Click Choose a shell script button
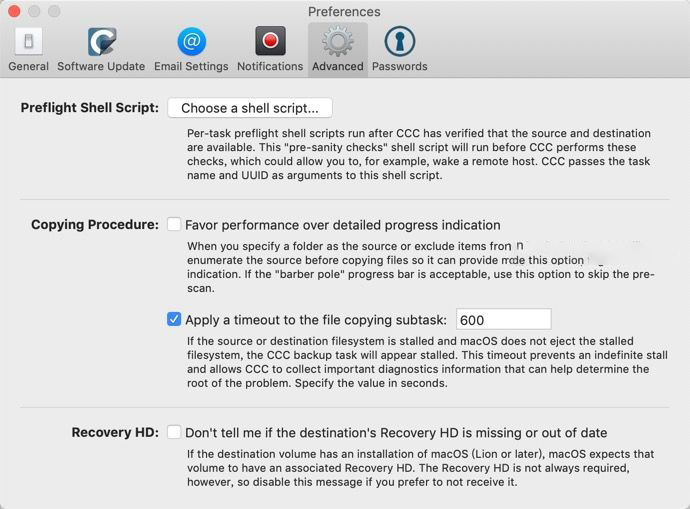The image size is (690, 509). point(250,108)
